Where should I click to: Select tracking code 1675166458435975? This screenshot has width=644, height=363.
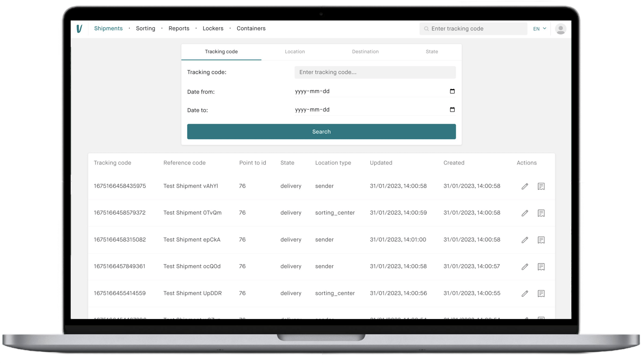point(120,186)
